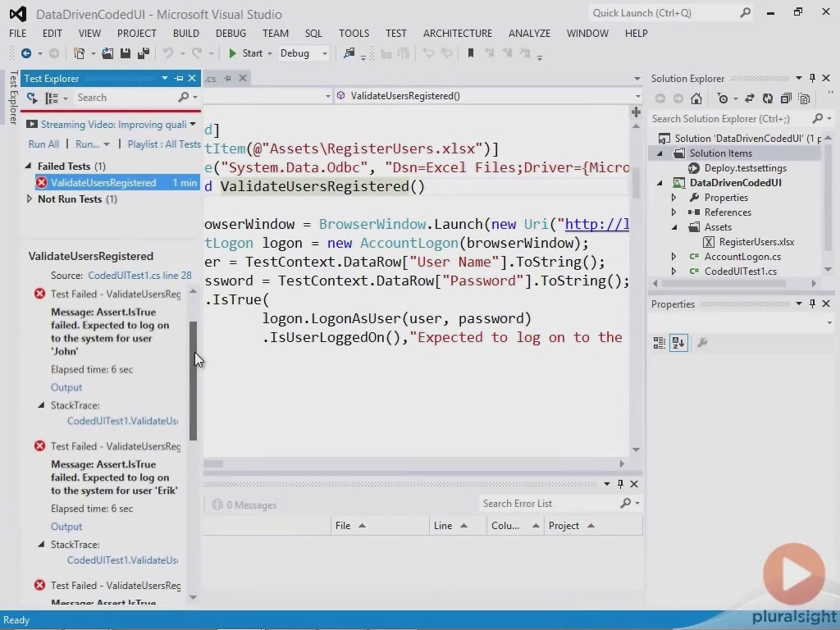Viewport: 840px width, 630px height.
Task: Pin the Properties panel
Action: coord(812,304)
